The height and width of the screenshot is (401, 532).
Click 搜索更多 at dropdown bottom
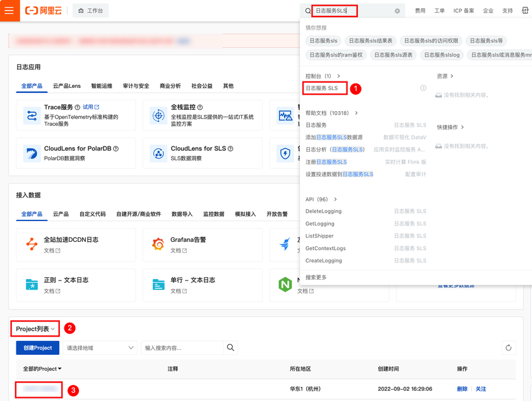tap(316, 277)
